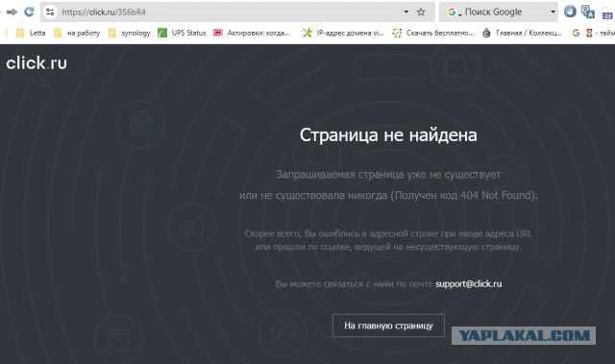Click the round blue extension icon
615x364 pixels.
[x=570, y=12]
